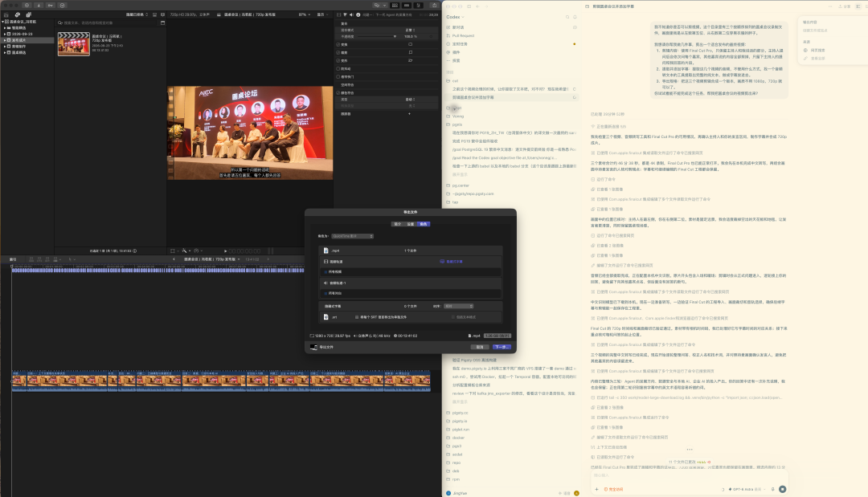This screenshot has height=497, width=868.
Task: Open the Keyword editor key icon
Action: (51, 5)
